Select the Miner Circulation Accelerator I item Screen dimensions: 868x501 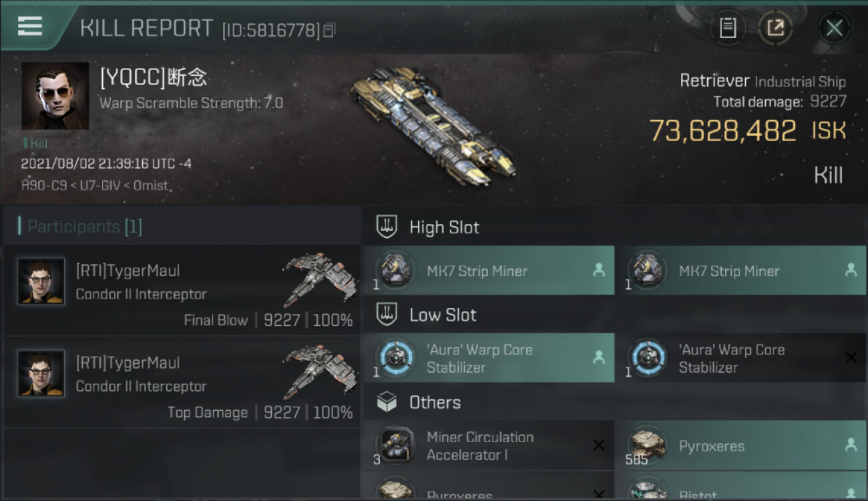pos(489,446)
